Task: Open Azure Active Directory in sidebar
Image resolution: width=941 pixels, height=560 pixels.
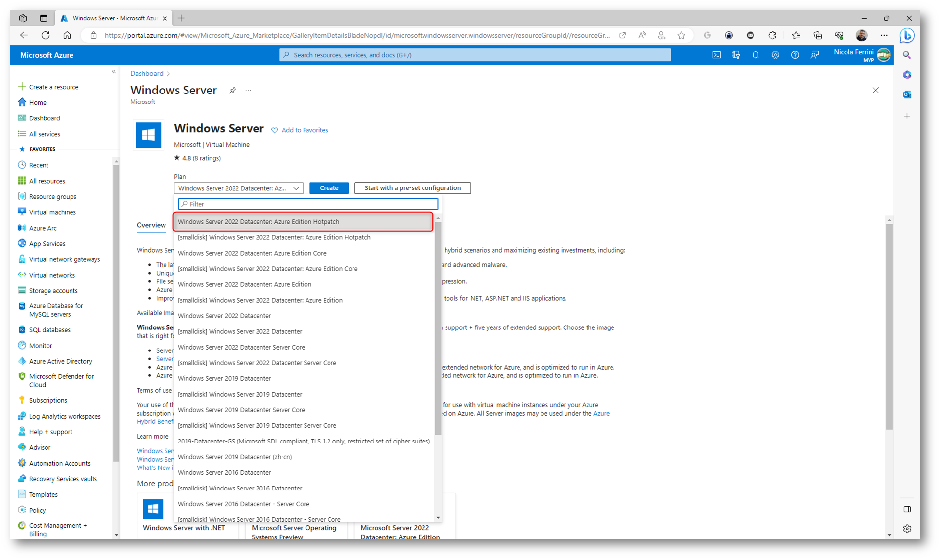Action: pos(60,361)
